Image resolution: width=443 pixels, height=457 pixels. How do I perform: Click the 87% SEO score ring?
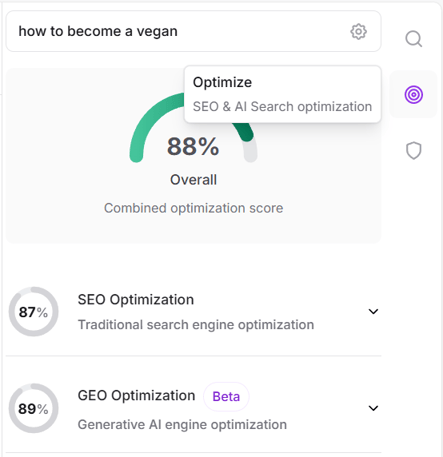coord(33,312)
